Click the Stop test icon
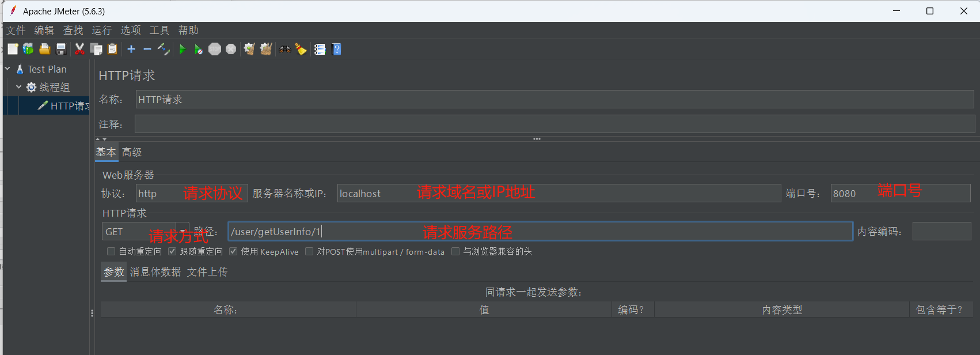980x355 pixels. [x=215, y=49]
